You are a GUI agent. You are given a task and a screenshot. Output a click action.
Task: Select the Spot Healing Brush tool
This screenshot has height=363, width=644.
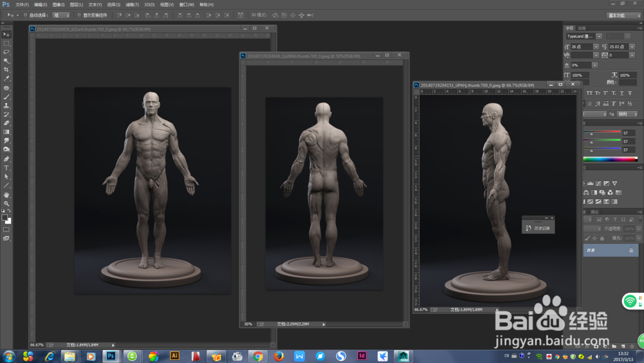pyautogui.click(x=6, y=88)
